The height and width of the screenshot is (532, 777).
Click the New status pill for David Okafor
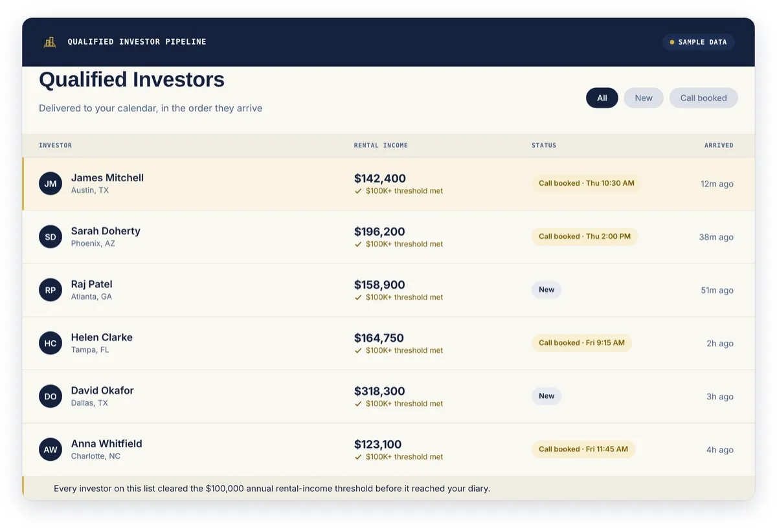(546, 395)
